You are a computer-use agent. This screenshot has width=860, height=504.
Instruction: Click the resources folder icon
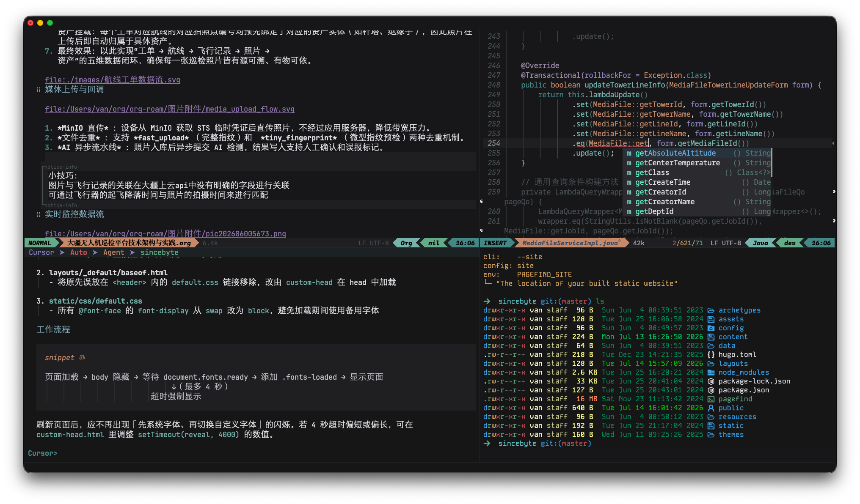711,417
